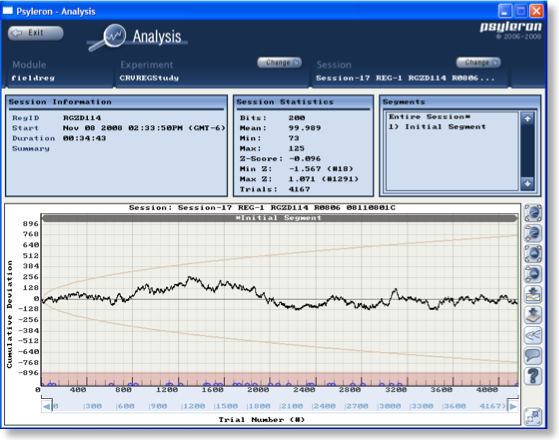The width and height of the screenshot is (559, 440).
Task: Click export data download icon
Action: click(533, 314)
